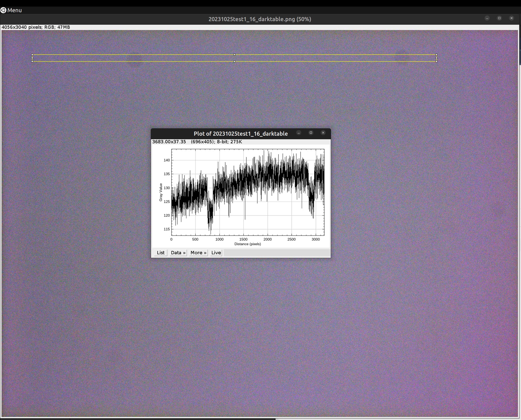This screenshot has width=521, height=420.
Task: Click the top-left corner handle of the selection
Action: pos(32,55)
